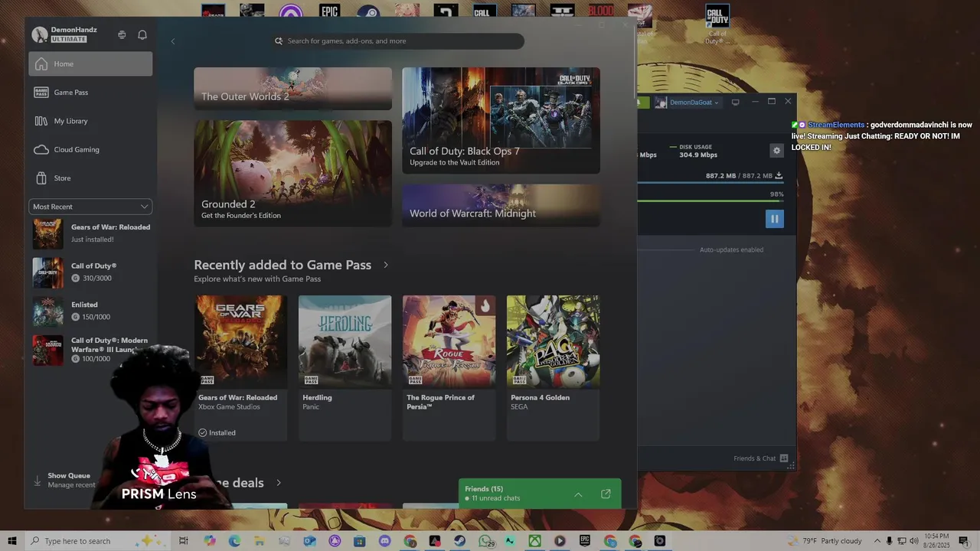Open Microsoft Edge from the taskbar

[234, 541]
